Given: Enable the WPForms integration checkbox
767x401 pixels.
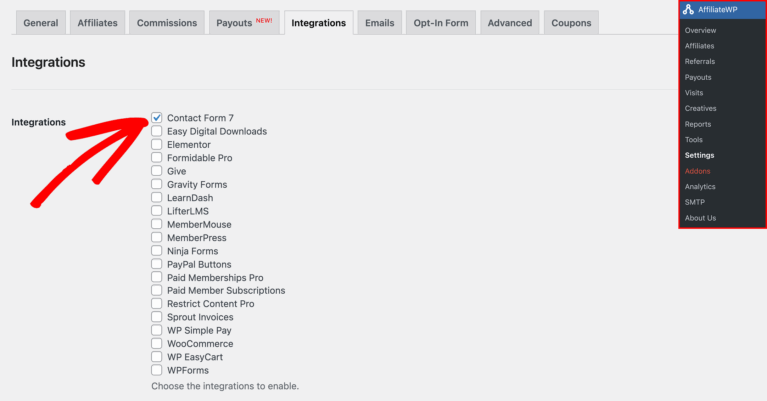Looking at the screenshot, I should [157, 370].
